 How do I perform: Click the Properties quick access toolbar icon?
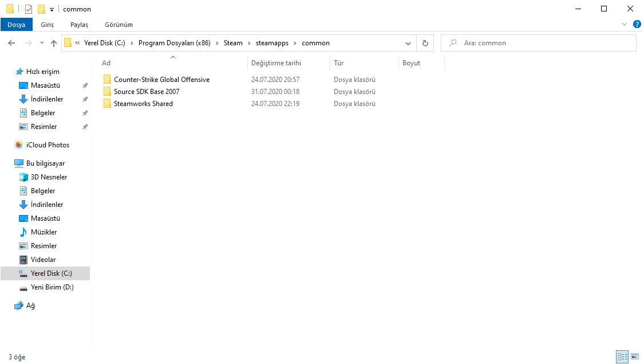coord(29,9)
